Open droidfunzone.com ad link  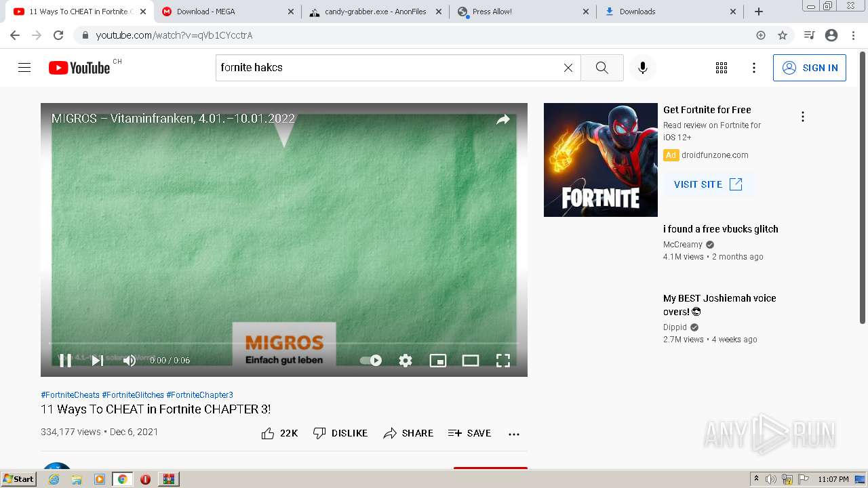715,155
